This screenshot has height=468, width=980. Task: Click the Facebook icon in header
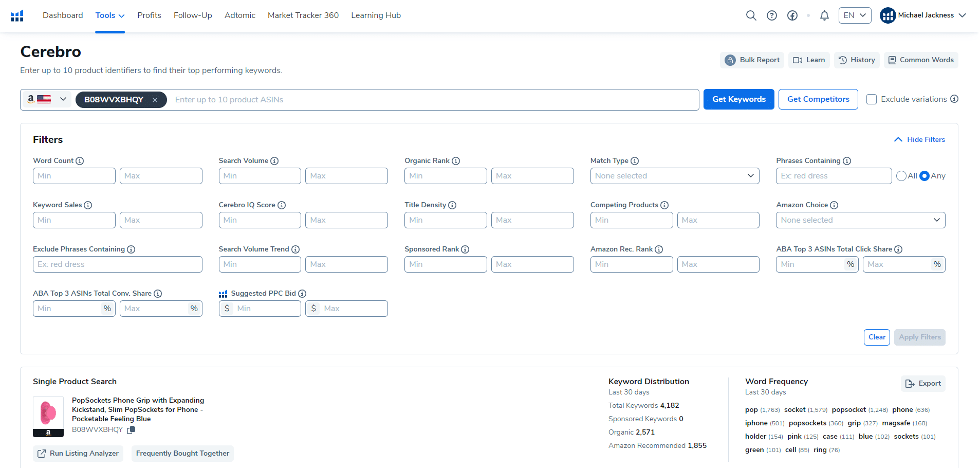pos(792,15)
